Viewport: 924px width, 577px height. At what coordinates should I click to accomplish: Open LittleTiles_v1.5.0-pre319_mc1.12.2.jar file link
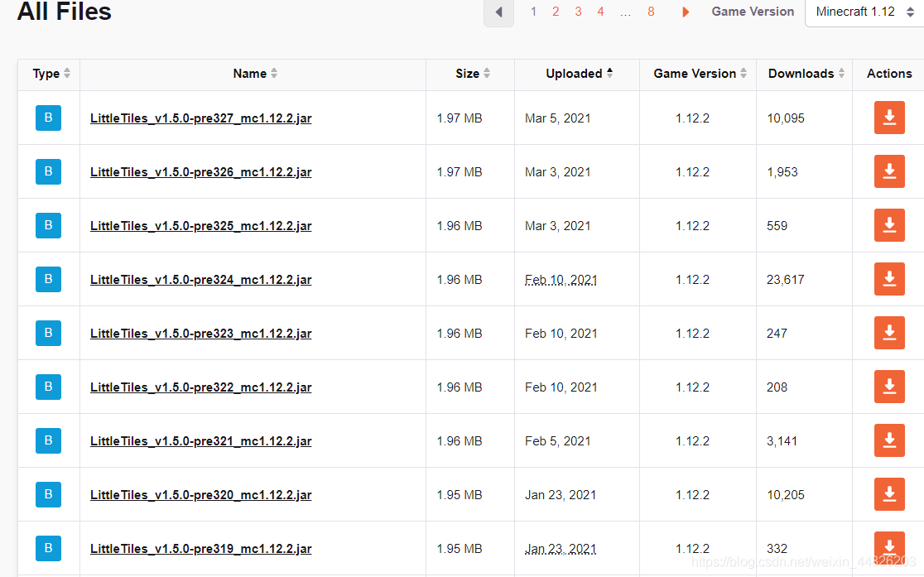coord(201,549)
